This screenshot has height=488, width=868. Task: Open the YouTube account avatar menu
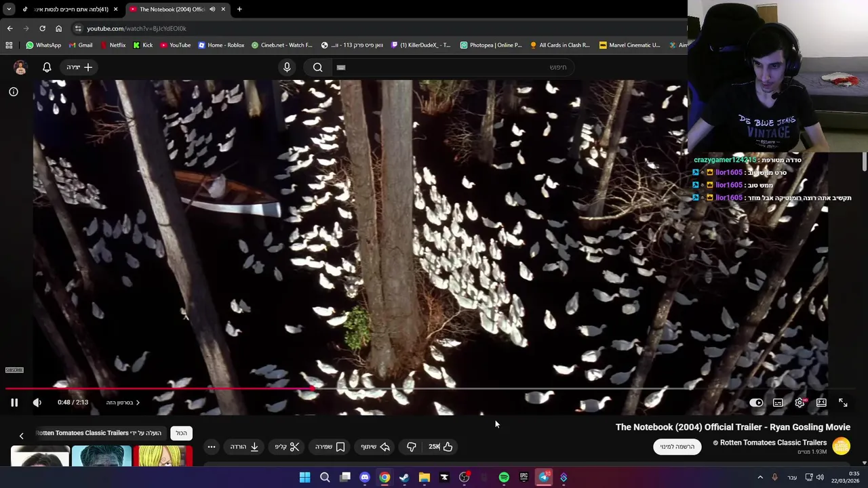[20, 67]
